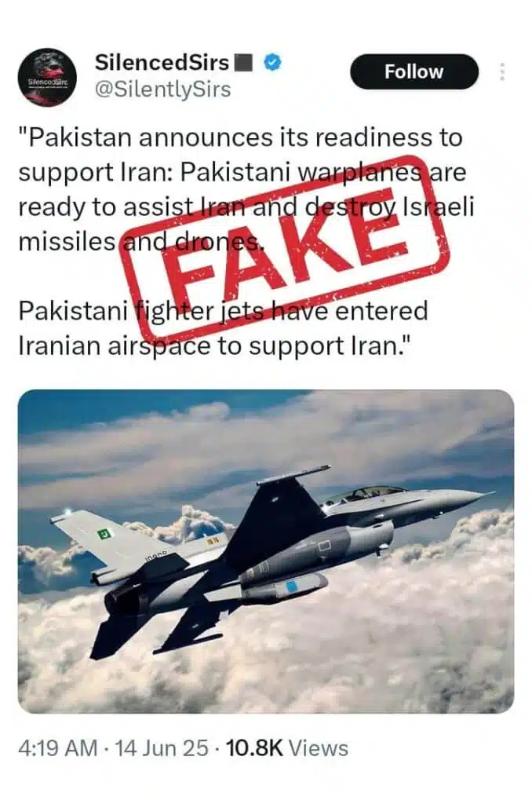The image size is (532, 804).
Task: View the 10.8K Views analytics
Action: coord(287,748)
